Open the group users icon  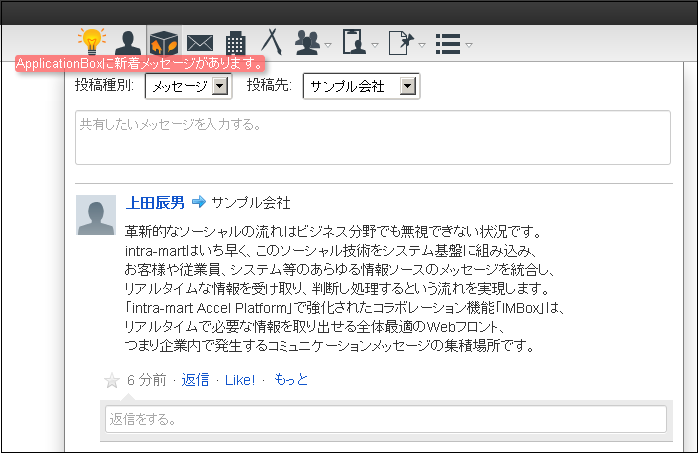[x=307, y=43]
